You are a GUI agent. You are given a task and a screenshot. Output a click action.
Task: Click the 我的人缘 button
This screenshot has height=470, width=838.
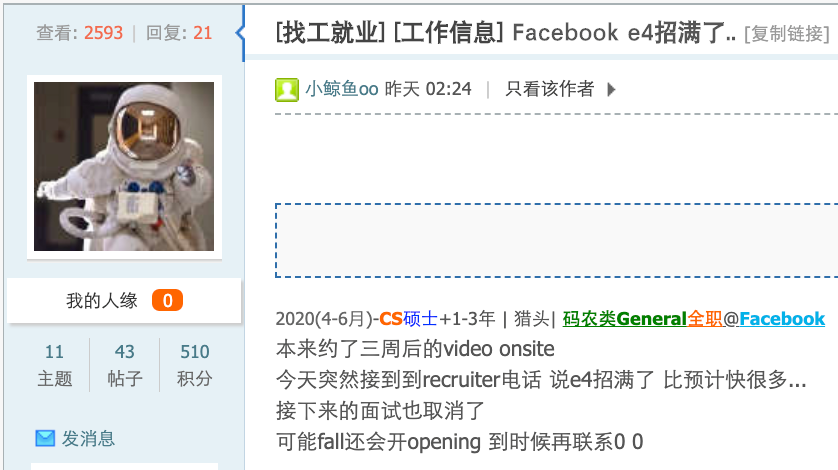coord(124,301)
